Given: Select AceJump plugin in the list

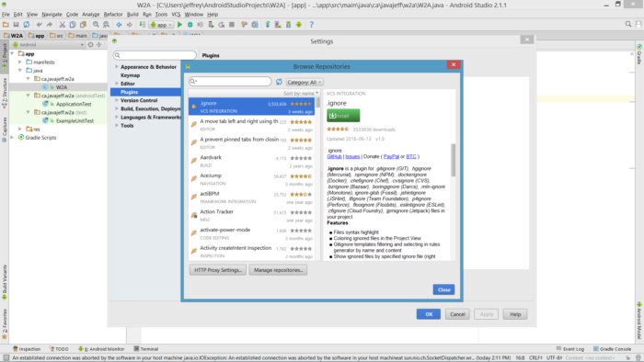Looking at the screenshot, I should click(x=252, y=179).
